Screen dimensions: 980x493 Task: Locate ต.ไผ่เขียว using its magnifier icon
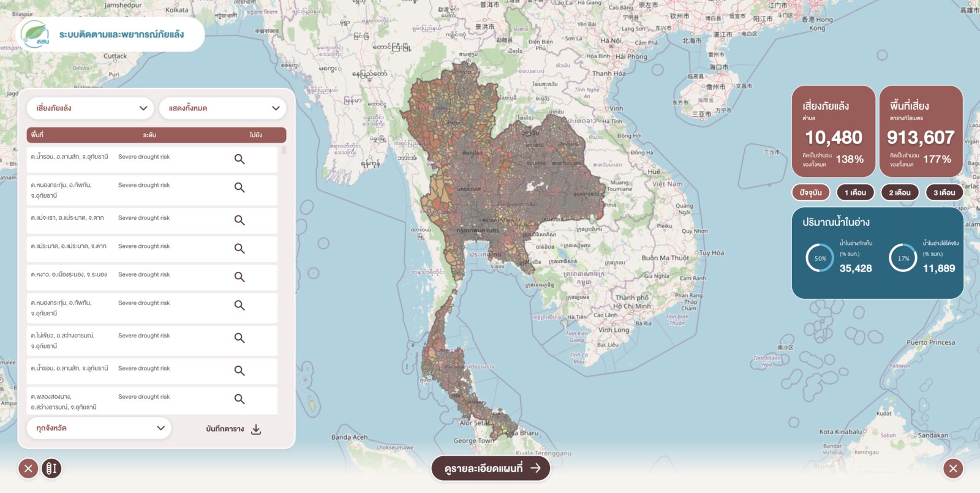(x=239, y=338)
